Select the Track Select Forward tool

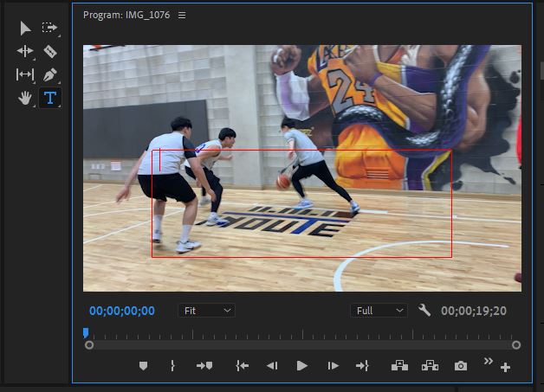(50, 28)
